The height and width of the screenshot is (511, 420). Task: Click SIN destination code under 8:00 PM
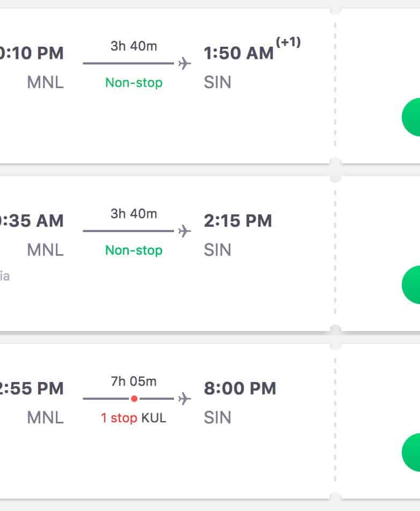pyautogui.click(x=218, y=418)
